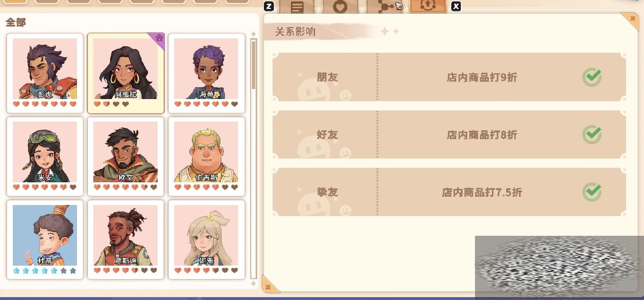
Task: Click the scrollbar down arrow of character list
Action: point(253,283)
